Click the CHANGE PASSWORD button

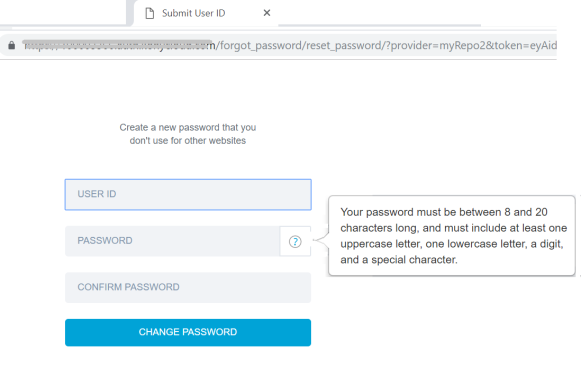tap(188, 333)
